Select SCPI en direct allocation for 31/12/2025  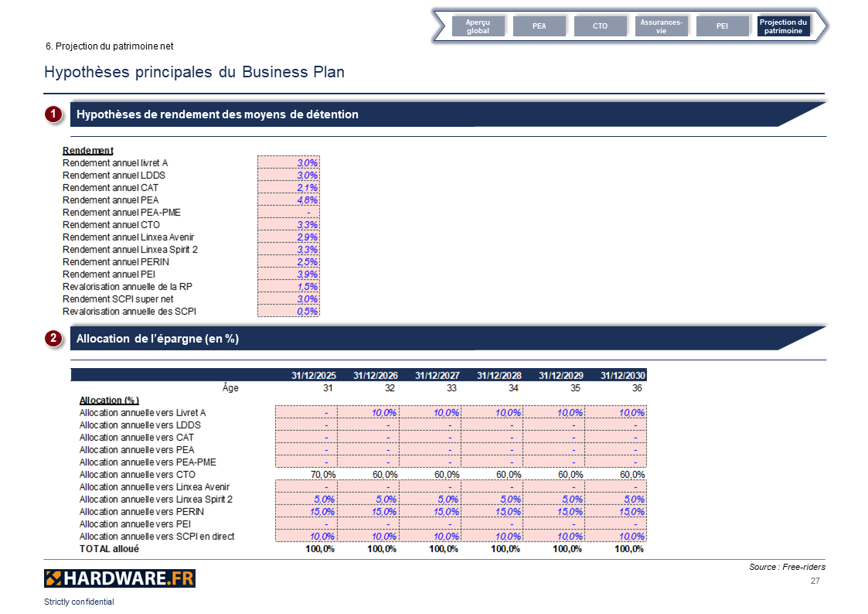pos(306,536)
